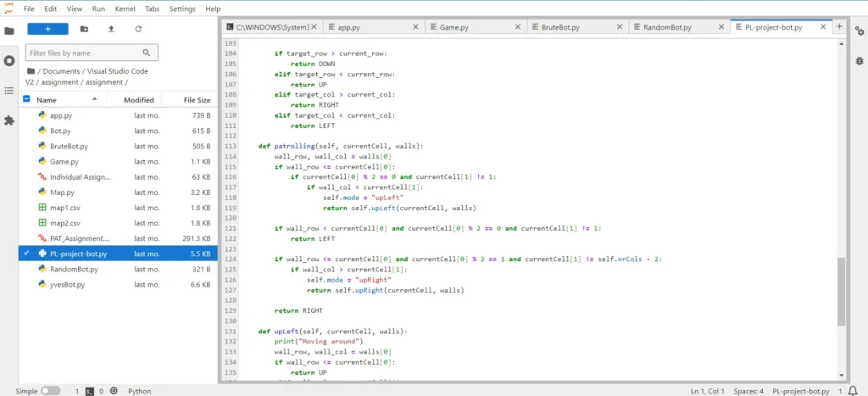This screenshot has width=868, height=396.
Task: Show running terminals and kernels panel
Action: 9,61
